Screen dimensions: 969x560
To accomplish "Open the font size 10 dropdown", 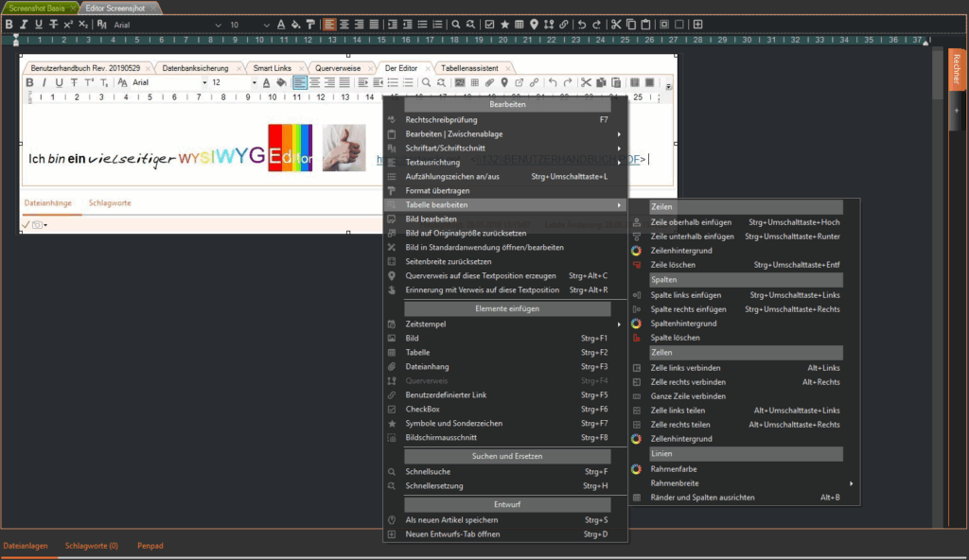I will tap(249, 24).
